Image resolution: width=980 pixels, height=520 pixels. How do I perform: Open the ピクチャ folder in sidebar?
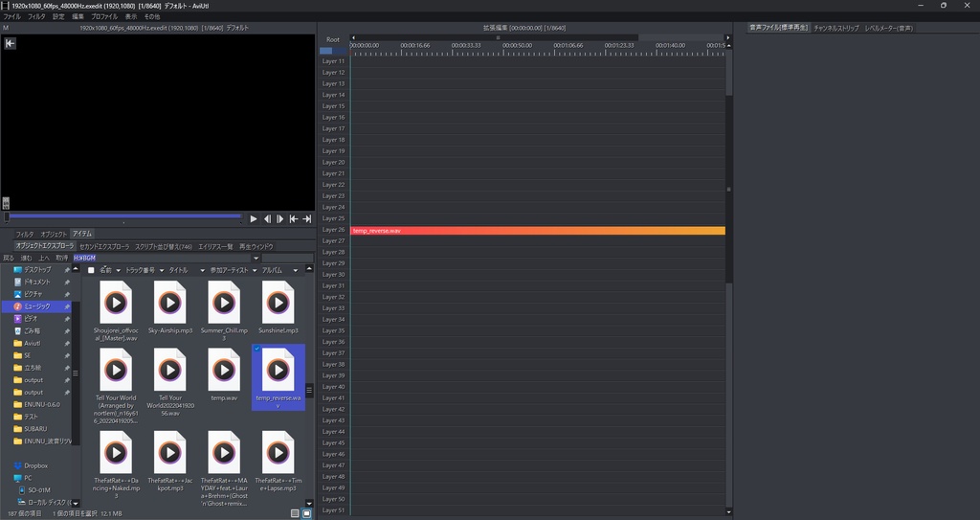click(x=33, y=294)
